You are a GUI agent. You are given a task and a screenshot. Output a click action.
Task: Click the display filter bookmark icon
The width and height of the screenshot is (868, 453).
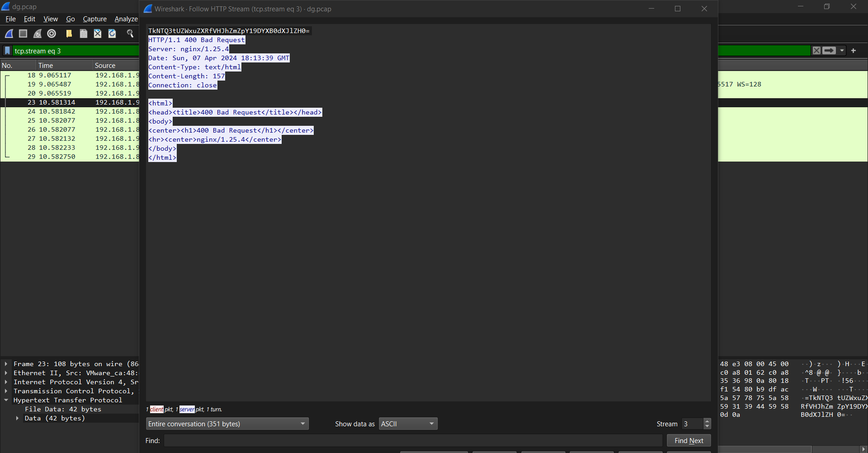(x=7, y=51)
